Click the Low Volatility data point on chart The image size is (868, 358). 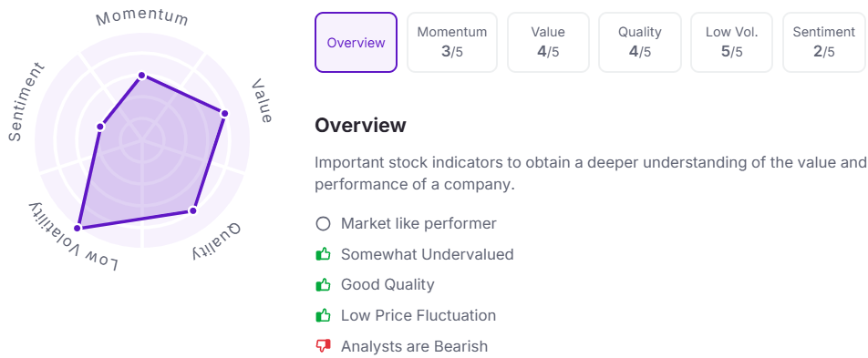(x=78, y=228)
